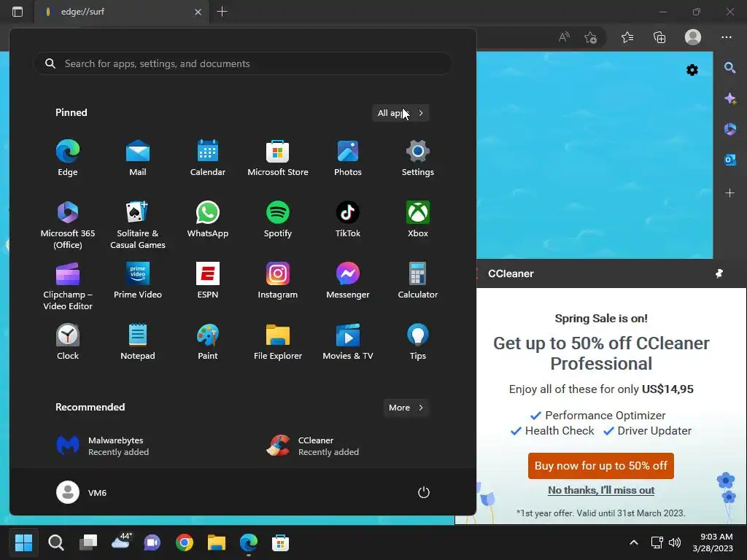The height and width of the screenshot is (560, 747).
Task: Open the power options menu
Action: (424, 492)
